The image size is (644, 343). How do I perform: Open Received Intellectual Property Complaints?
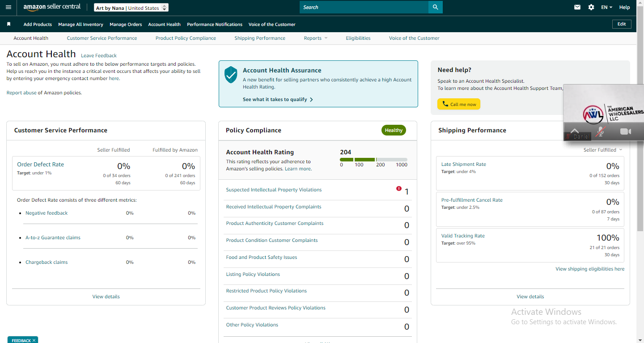pyautogui.click(x=274, y=207)
